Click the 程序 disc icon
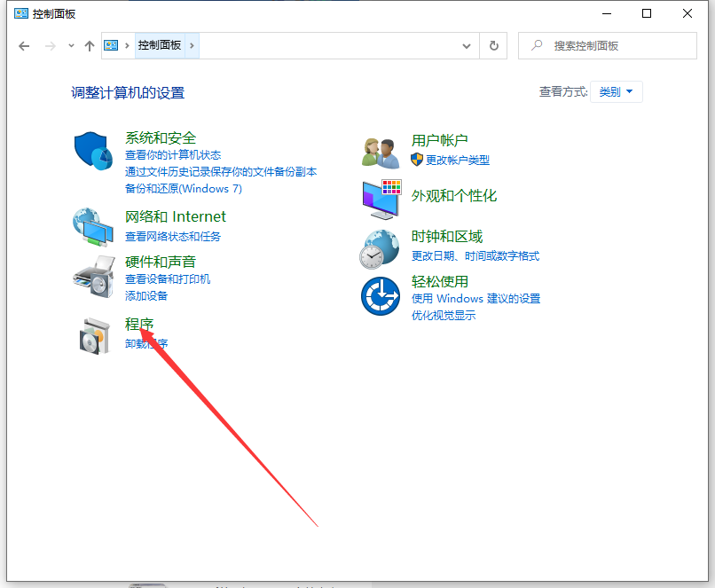 click(93, 334)
